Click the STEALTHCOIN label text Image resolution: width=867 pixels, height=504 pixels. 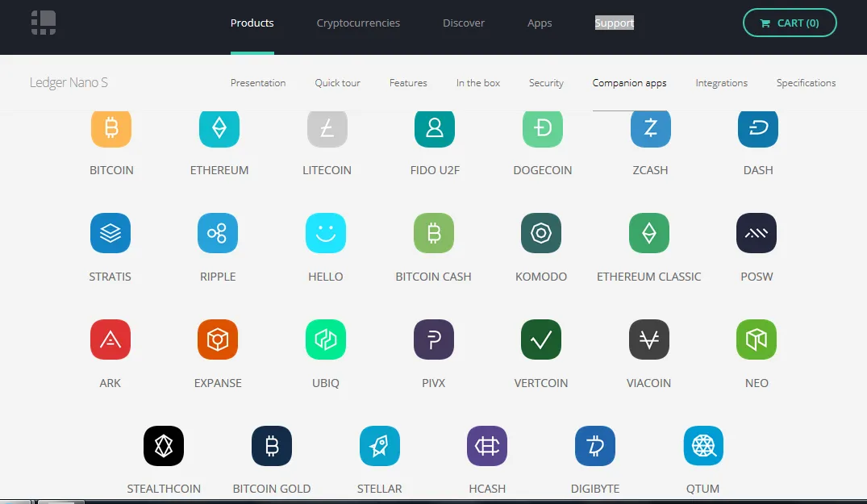click(164, 489)
